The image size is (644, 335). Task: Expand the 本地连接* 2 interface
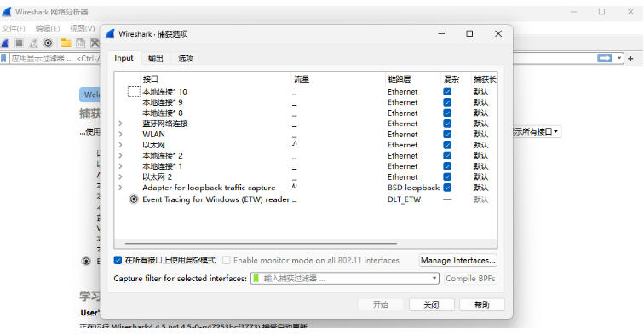(120, 156)
